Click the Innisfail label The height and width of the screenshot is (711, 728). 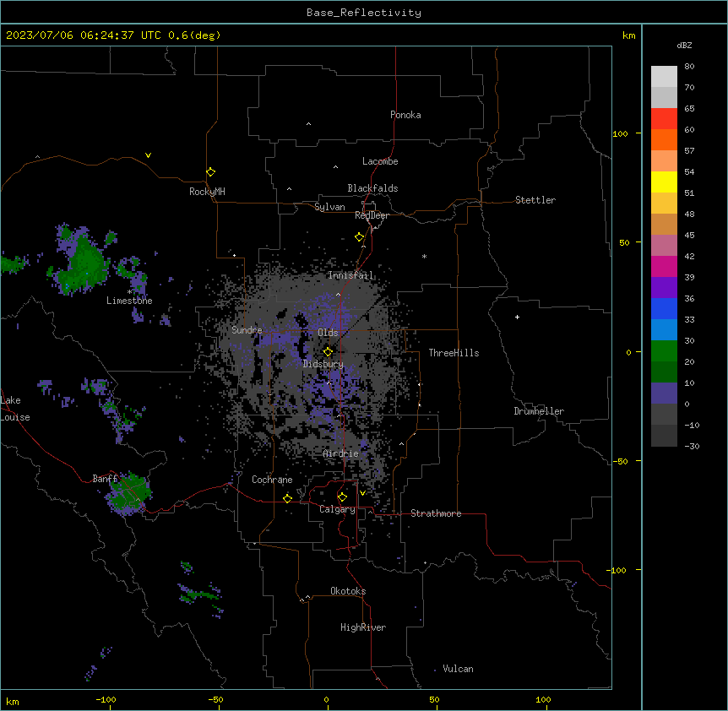click(x=350, y=275)
